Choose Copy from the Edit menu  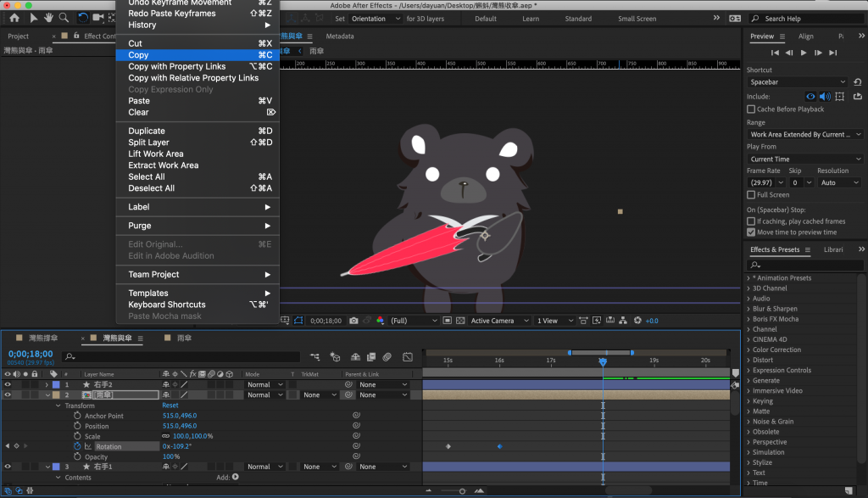[197, 55]
